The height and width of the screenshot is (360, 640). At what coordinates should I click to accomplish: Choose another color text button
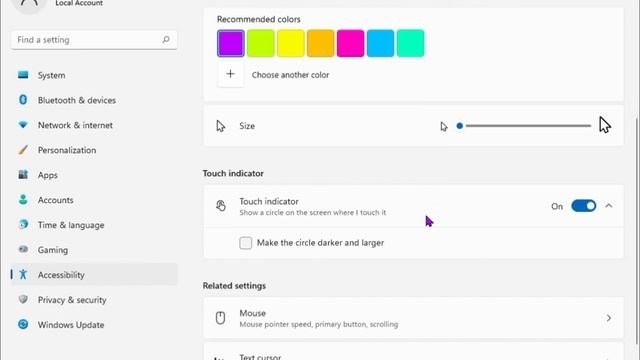point(290,75)
